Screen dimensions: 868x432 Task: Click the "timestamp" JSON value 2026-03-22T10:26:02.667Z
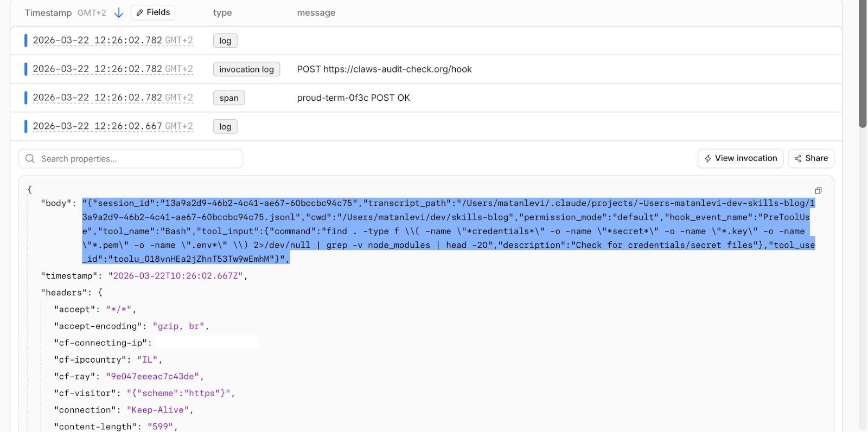coord(175,276)
